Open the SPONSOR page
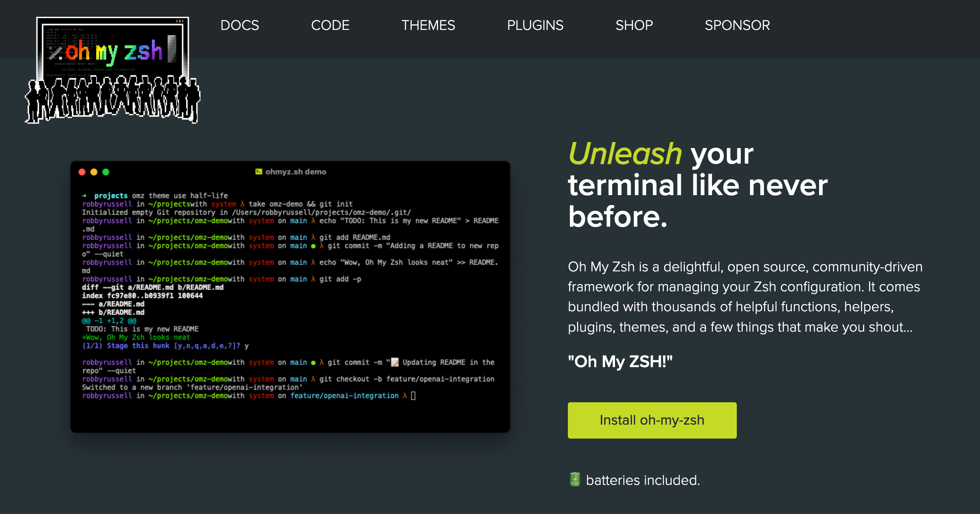The height and width of the screenshot is (514, 980). pos(737,25)
